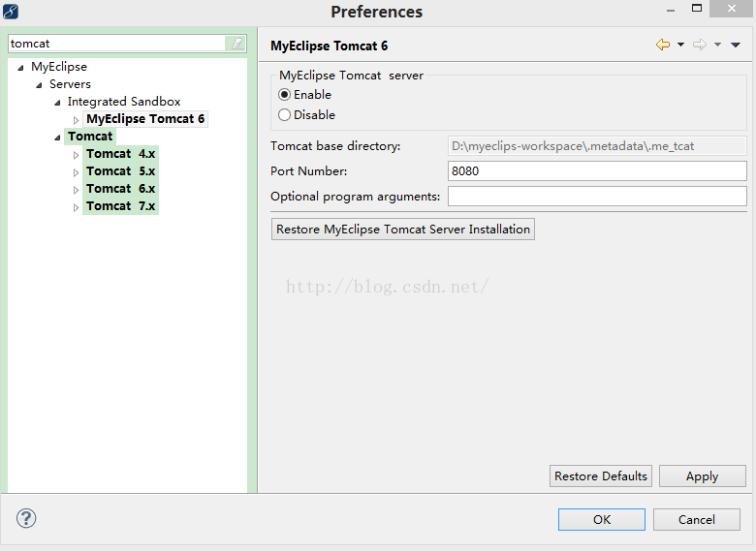Click the Apply button
This screenshot has height=552, width=756.
pyautogui.click(x=703, y=475)
